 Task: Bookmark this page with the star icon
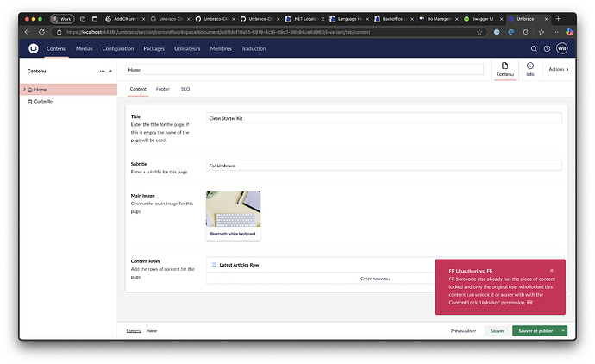click(479, 32)
